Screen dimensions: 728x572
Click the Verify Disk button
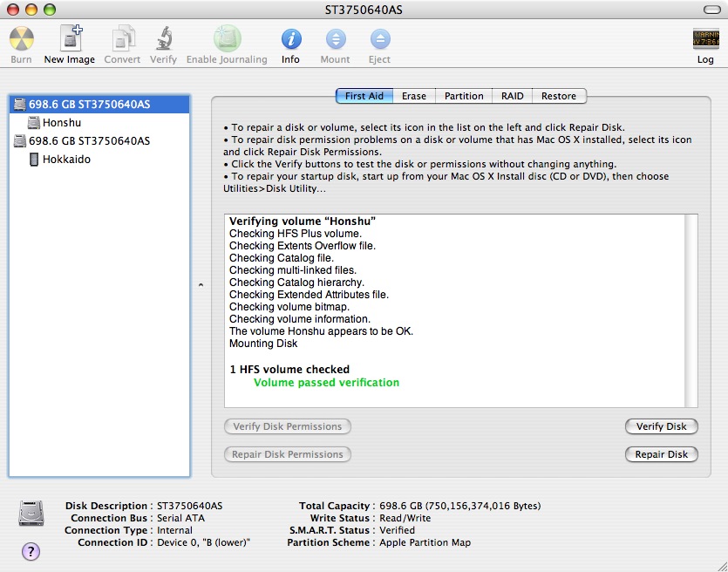pyautogui.click(x=661, y=426)
